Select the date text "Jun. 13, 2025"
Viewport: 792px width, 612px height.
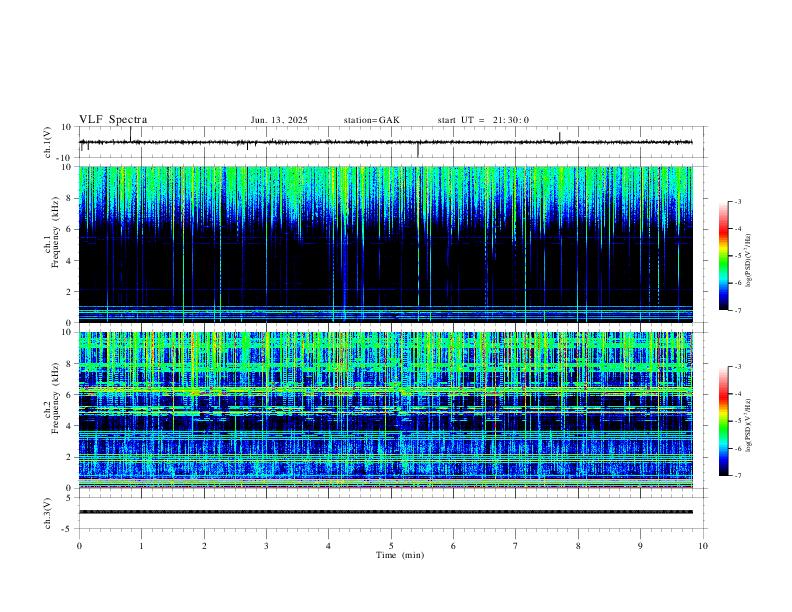pyautogui.click(x=279, y=120)
